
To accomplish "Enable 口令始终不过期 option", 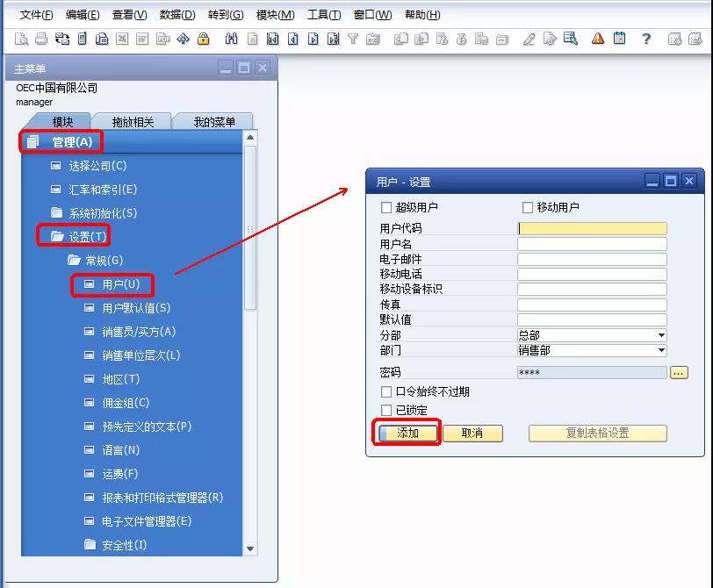I will pos(388,391).
